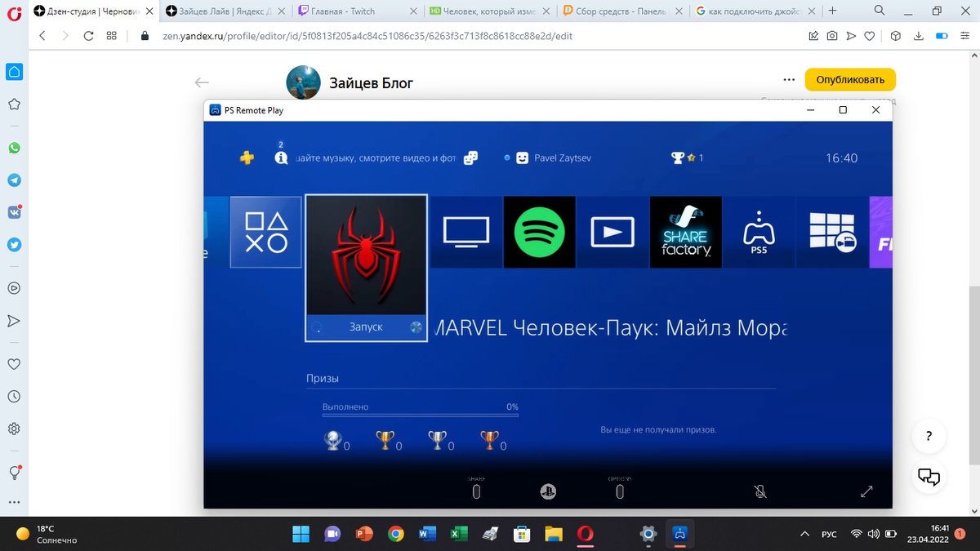980x551 pixels.
Task: Open a new browser tab
Action: click(x=832, y=11)
